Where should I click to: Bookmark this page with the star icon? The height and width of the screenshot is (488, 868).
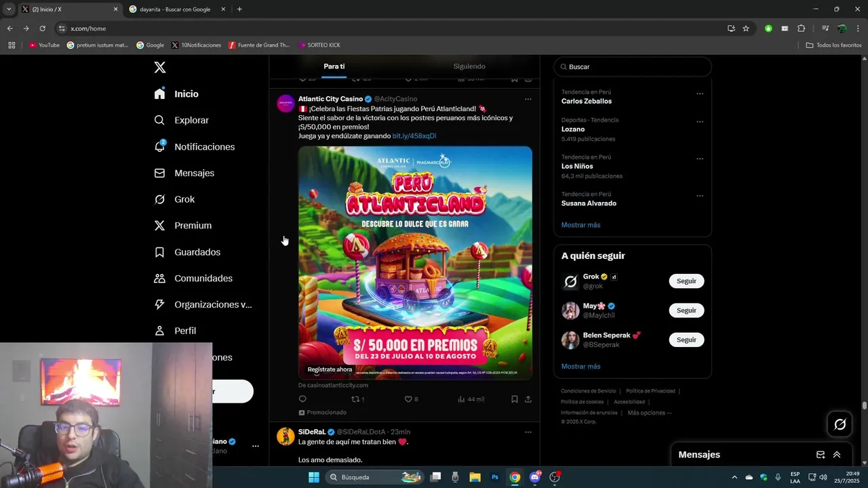[x=746, y=28]
